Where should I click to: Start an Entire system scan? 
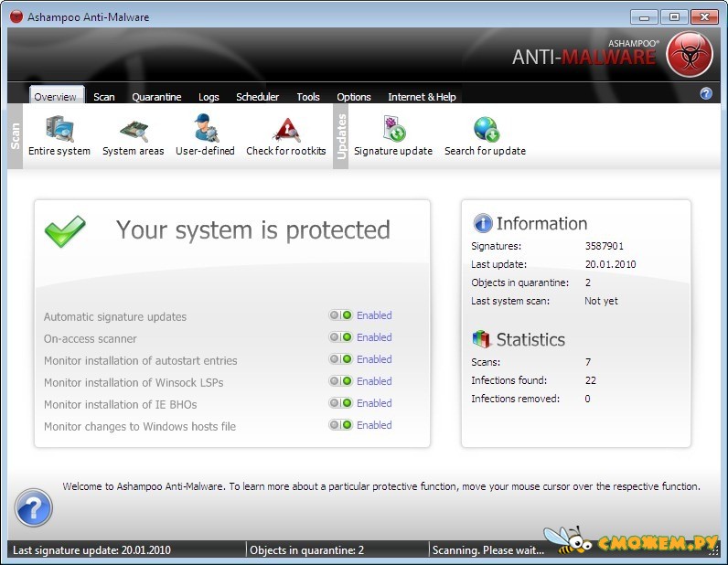59,136
